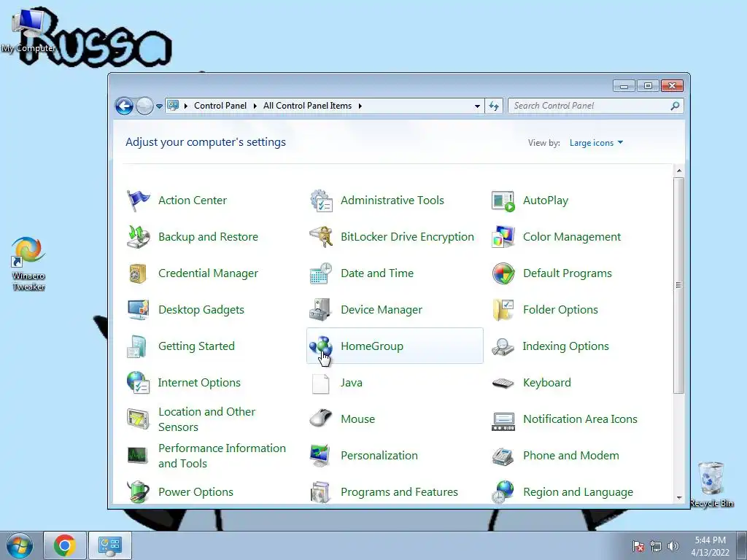Click the Keyboard icon
The height and width of the screenshot is (560, 747).
coord(503,383)
